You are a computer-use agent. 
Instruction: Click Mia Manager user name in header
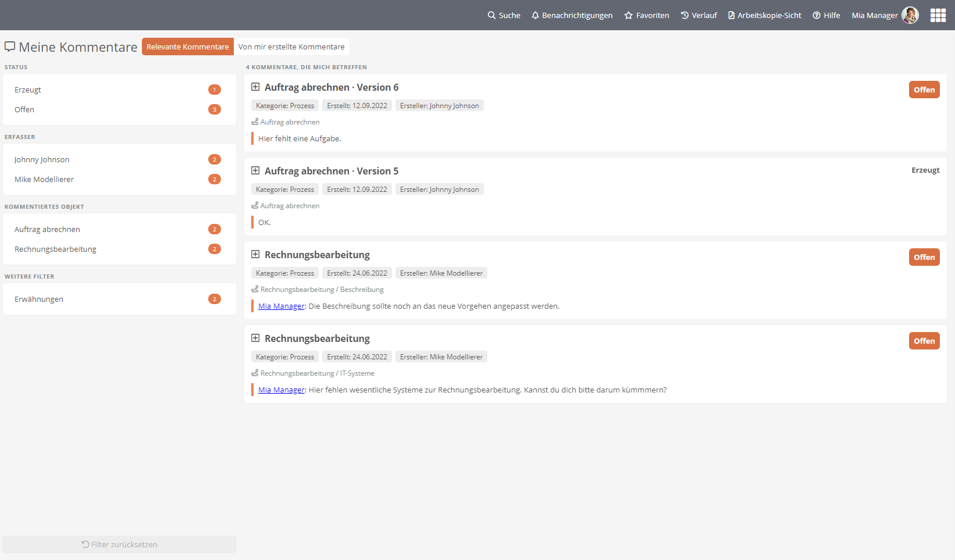(x=875, y=15)
